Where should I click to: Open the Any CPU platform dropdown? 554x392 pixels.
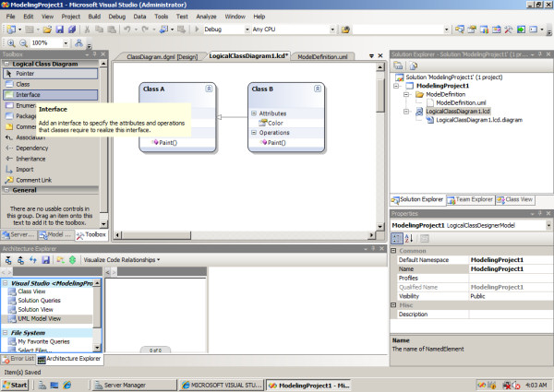[332, 30]
